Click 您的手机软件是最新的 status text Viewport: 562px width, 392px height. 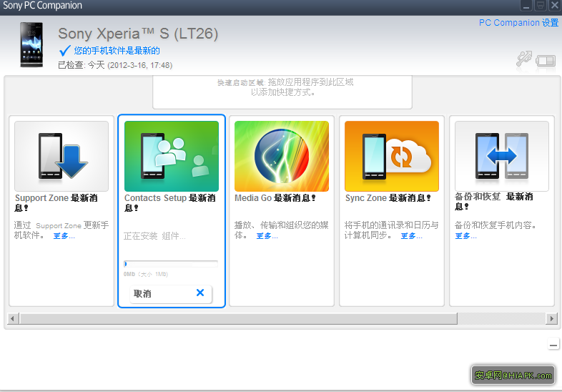(x=117, y=51)
